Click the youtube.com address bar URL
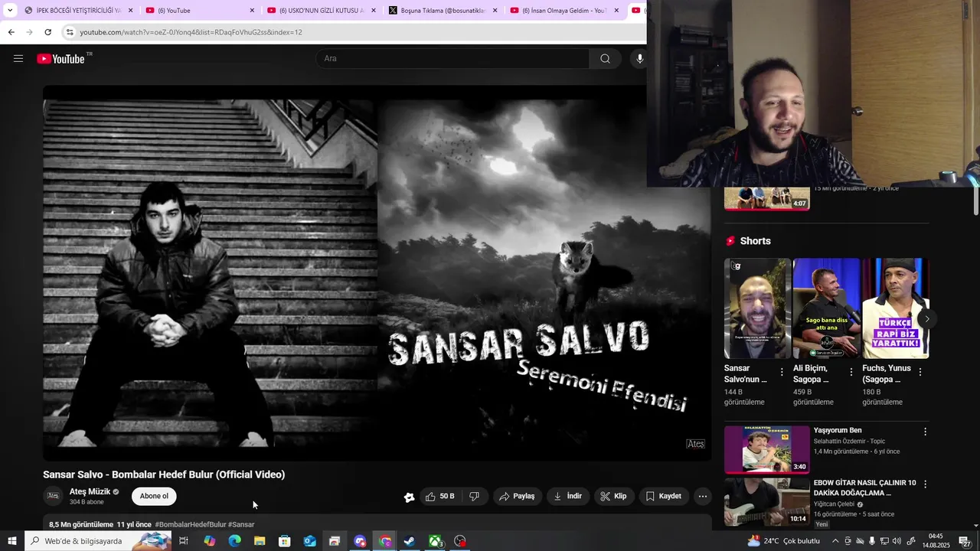The image size is (980, 551). tap(191, 32)
